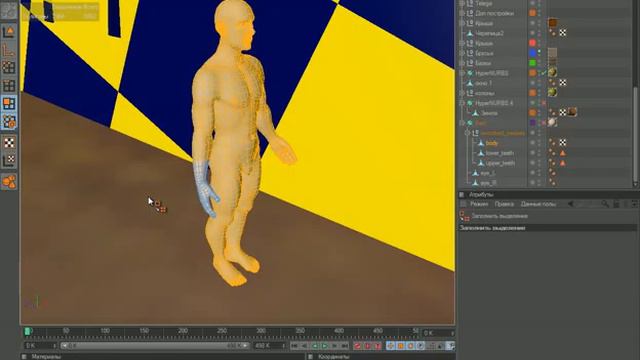Go to the end of animation
This screenshot has height=360, width=640.
[345, 346]
